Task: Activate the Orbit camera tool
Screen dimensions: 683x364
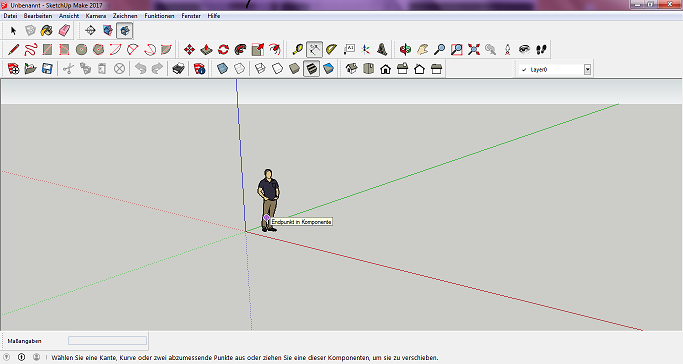Action: (x=406, y=49)
